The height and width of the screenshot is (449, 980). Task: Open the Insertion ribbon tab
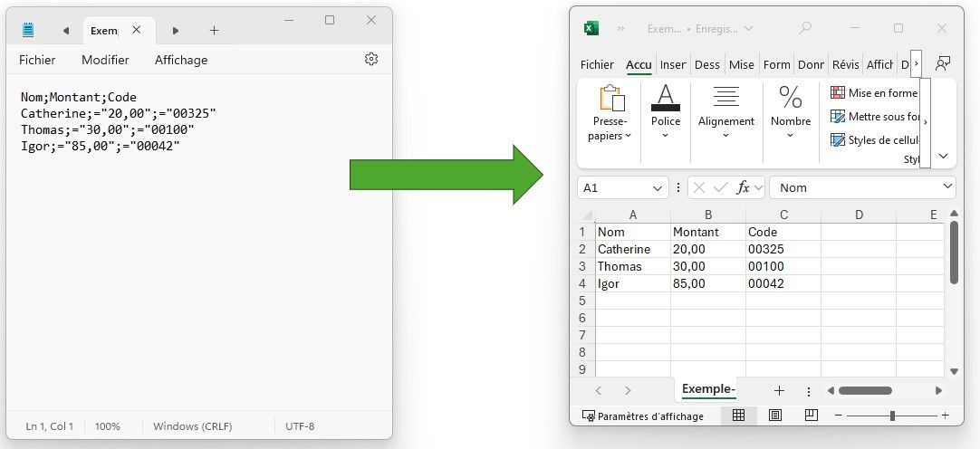[673, 64]
